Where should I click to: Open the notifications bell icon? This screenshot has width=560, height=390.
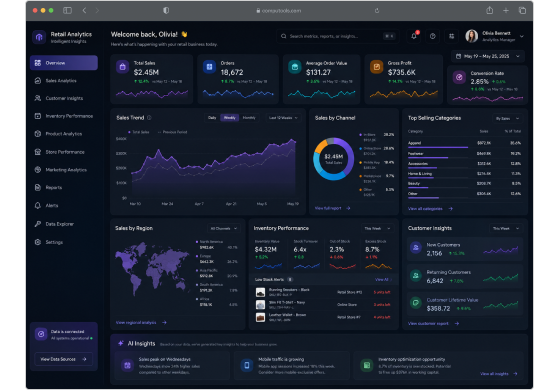click(x=414, y=36)
